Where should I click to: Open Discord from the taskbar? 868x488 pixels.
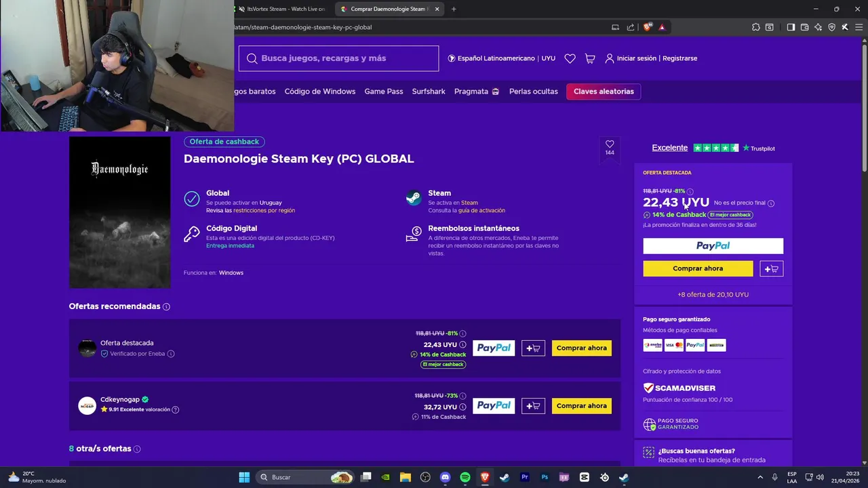pos(445,477)
